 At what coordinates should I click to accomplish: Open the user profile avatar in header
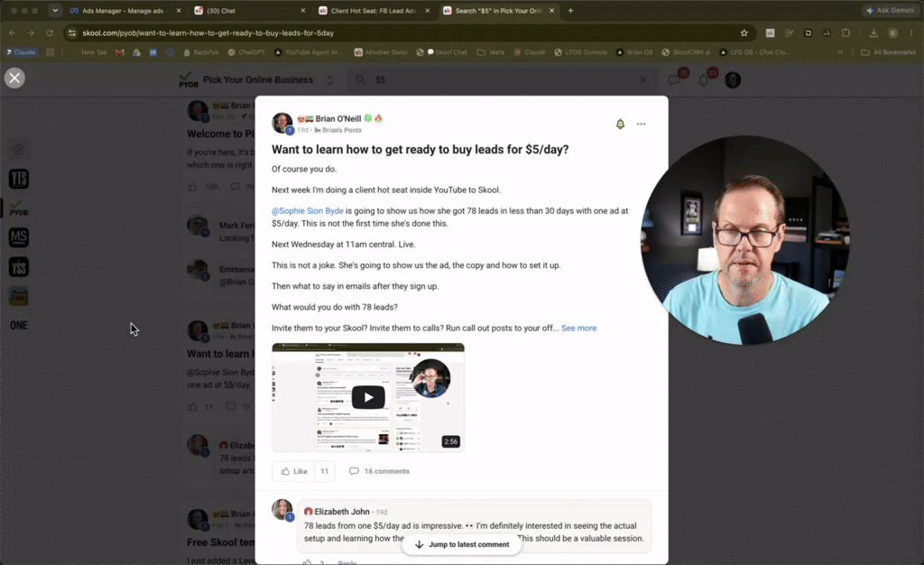coord(733,80)
